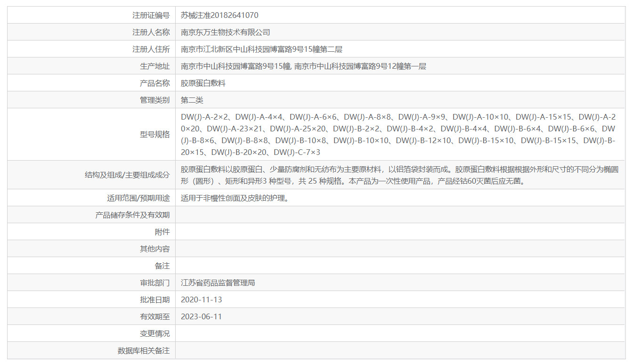Screen dimensions: 632x364
Task: Select product name 胶原蛋白敷料 value
Action: click(x=203, y=83)
